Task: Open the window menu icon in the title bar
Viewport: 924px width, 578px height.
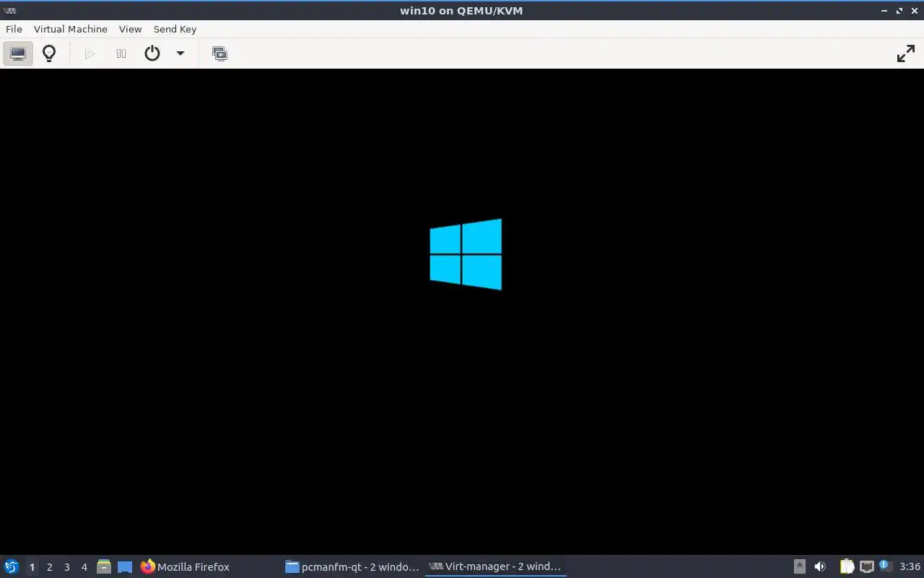Action: click(x=9, y=11)
